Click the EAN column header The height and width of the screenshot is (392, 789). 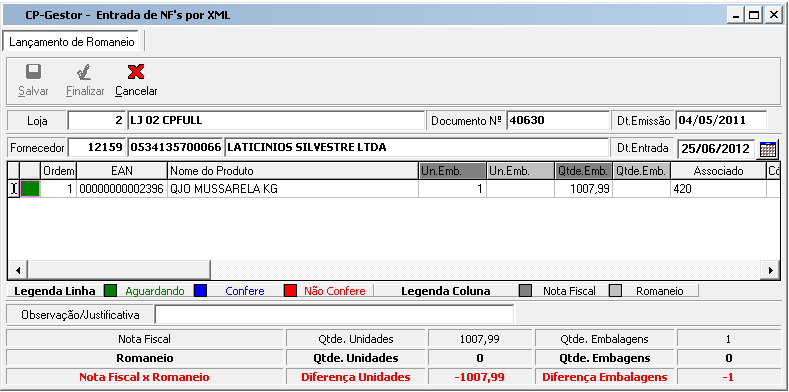[121, 171]
